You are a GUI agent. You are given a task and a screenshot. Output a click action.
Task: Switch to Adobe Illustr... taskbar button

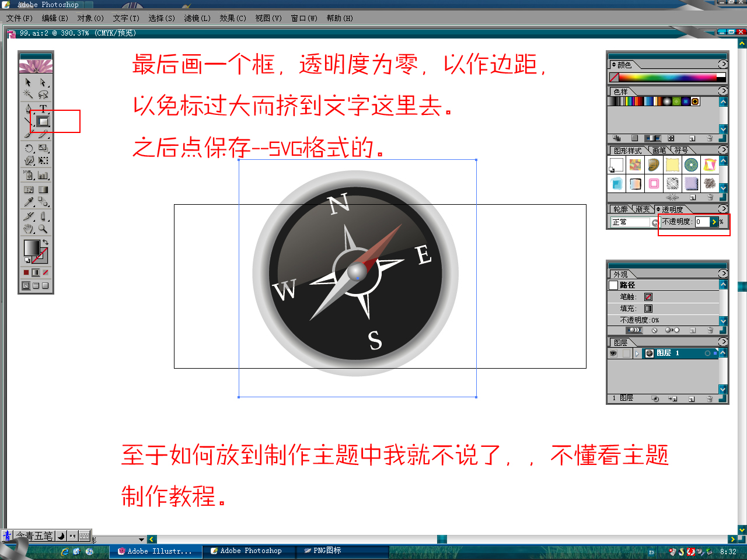pos(155,551)
